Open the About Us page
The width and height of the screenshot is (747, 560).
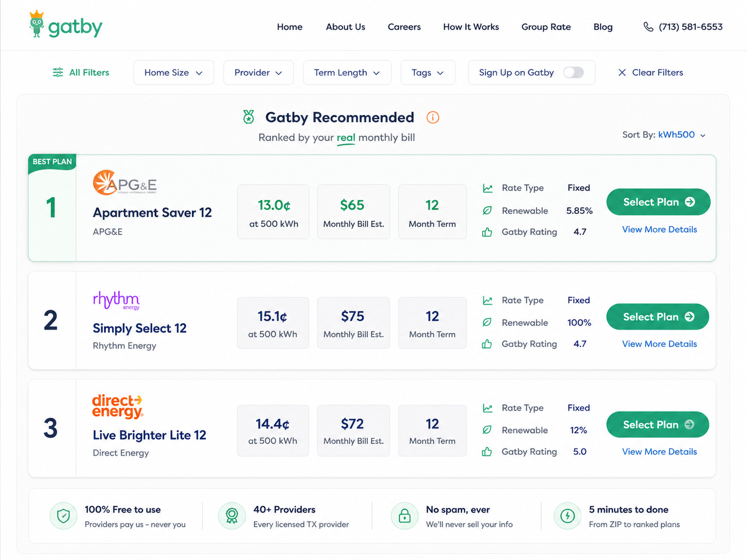point(346,27)
